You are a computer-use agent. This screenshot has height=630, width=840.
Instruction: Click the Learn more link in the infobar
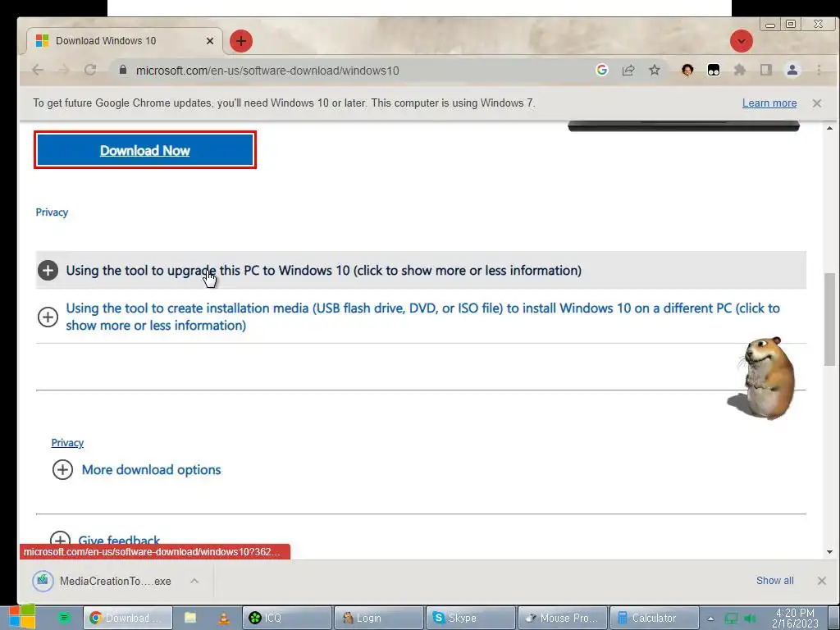(x=769, y=103)
